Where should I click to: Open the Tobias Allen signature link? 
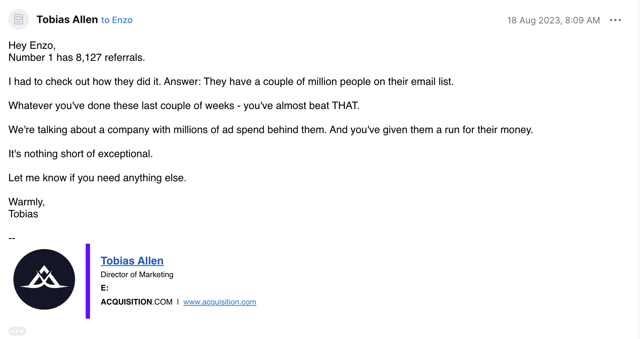132,261
